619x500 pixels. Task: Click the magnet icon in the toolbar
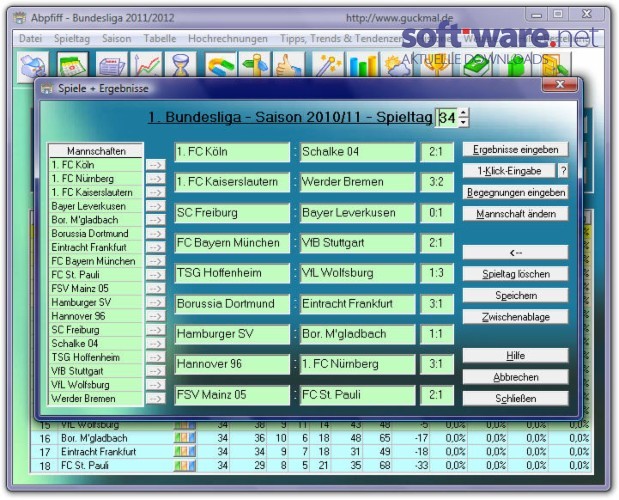[x=220, y=66]
